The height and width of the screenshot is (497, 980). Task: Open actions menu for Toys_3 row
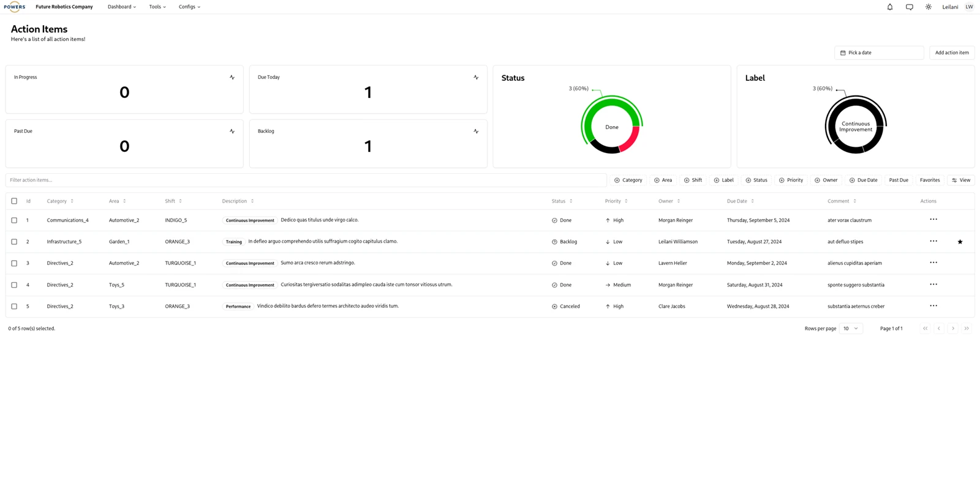[933, 305]
